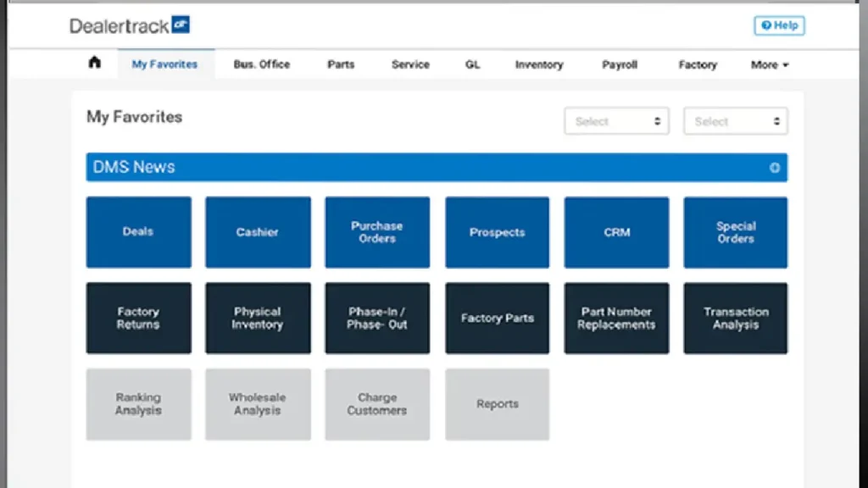Select the My Favorites tab

tap(165, 64)
